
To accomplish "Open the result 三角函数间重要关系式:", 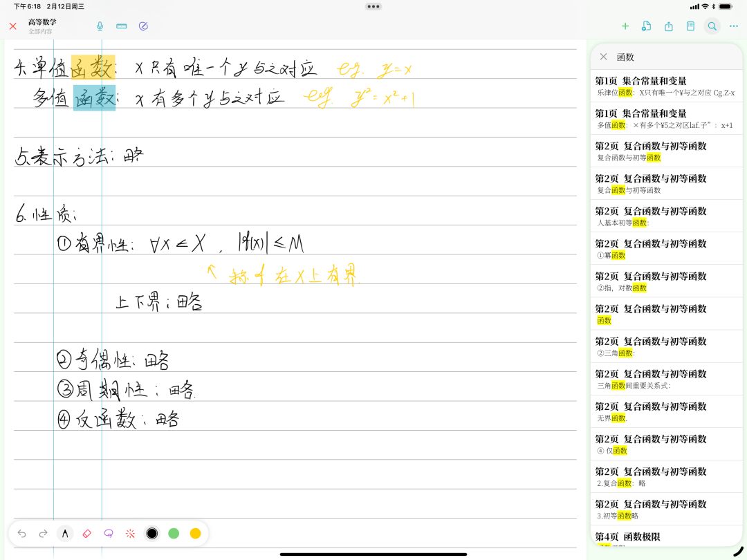I will [x=667, y=379].
